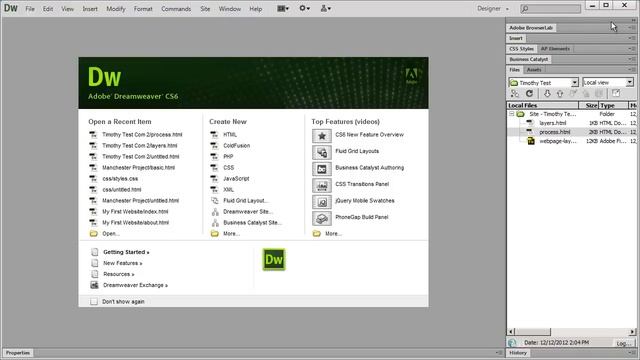This screenshot has width=640, height=360.
Task: Switch to the Assets tab
Action: coord(534,70)
